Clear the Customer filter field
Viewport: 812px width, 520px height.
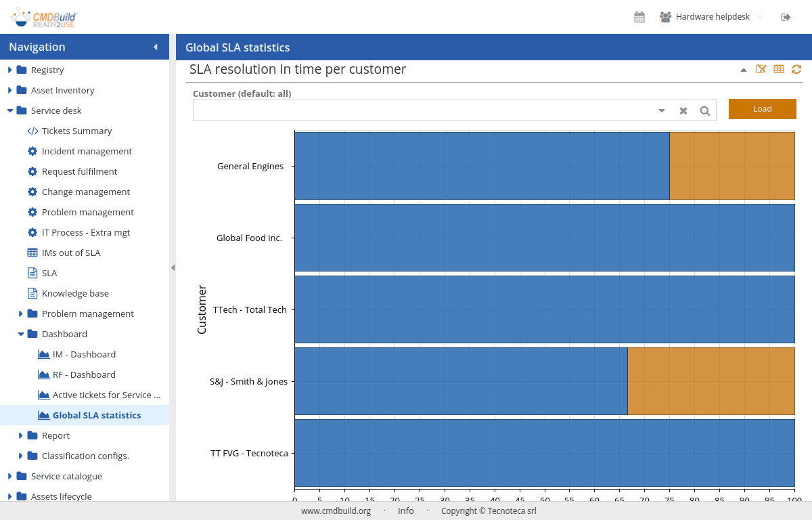pos(683,111)
